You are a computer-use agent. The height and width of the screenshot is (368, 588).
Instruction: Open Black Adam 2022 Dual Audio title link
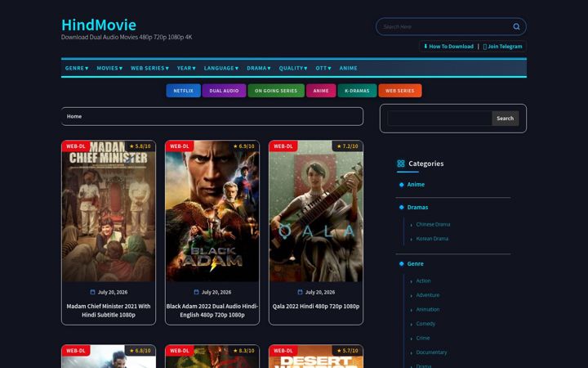point(212,311)
